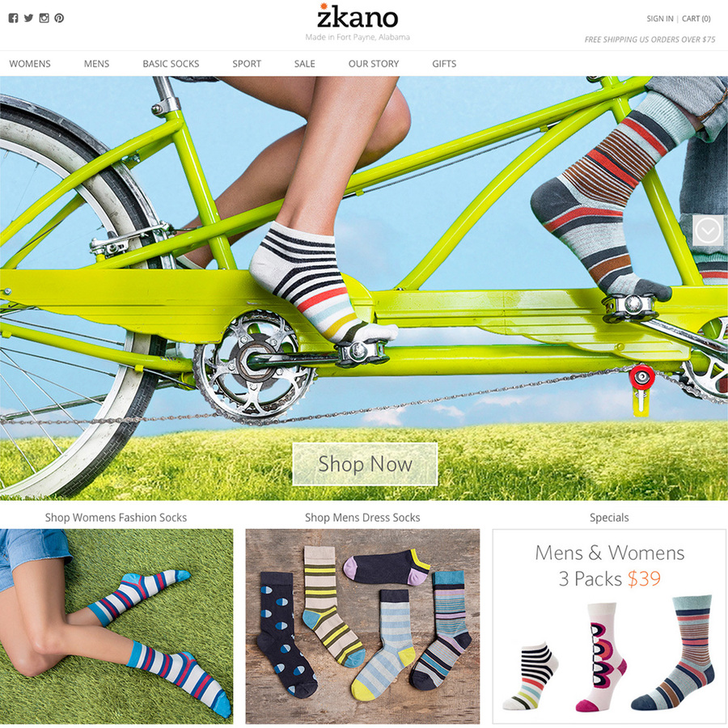Open the OUR STORY page
Image resolution: width=728 pixels, height=728 pixels.
374,64
